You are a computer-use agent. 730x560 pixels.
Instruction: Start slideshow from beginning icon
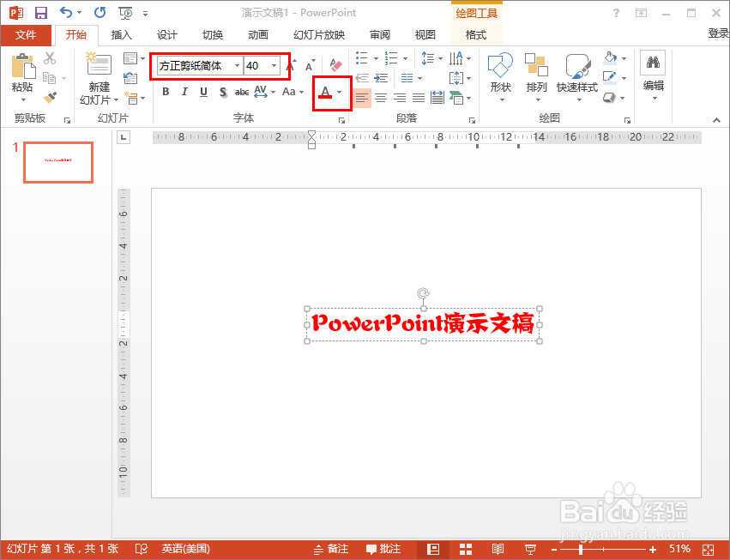pyautogui.click(x=126, y=13)
